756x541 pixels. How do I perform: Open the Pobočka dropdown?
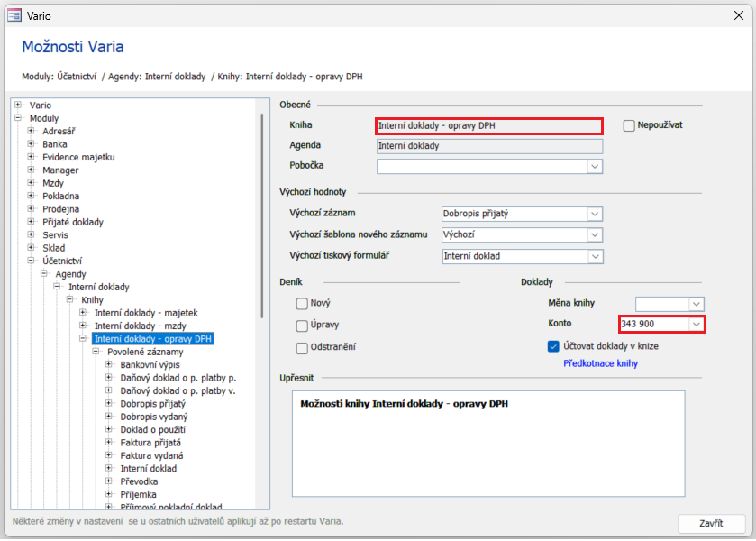click(x=595, y=167)
